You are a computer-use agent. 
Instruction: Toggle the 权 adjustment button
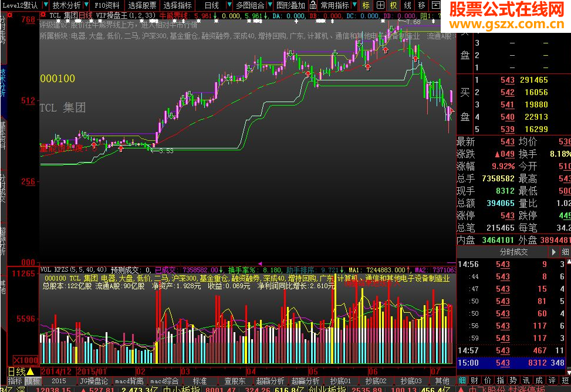click(394, 5)
